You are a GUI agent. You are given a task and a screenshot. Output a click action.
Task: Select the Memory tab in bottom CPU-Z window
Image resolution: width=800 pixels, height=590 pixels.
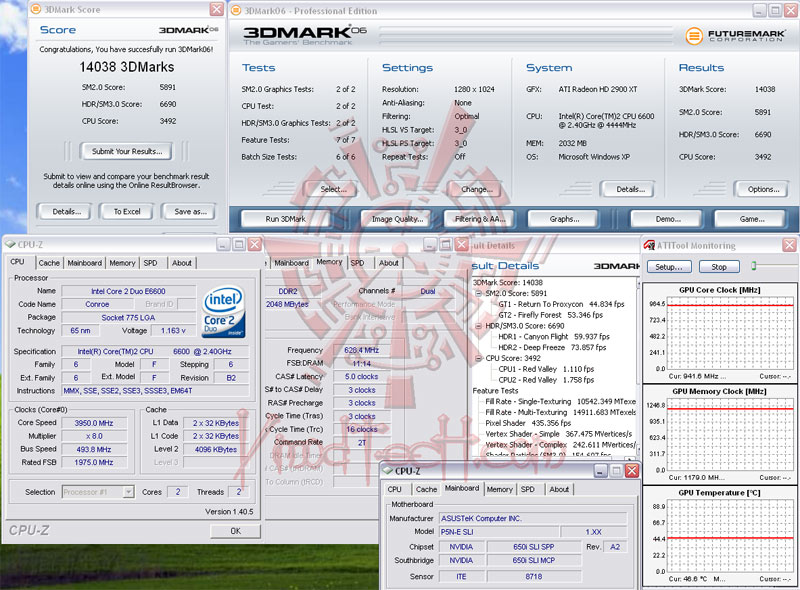[x=499, y=489]
